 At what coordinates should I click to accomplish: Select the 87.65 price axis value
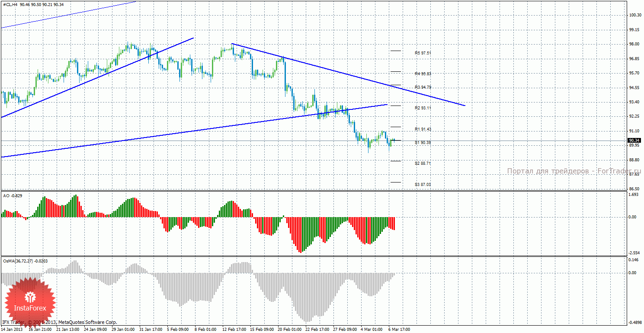[x=635, y=174]
